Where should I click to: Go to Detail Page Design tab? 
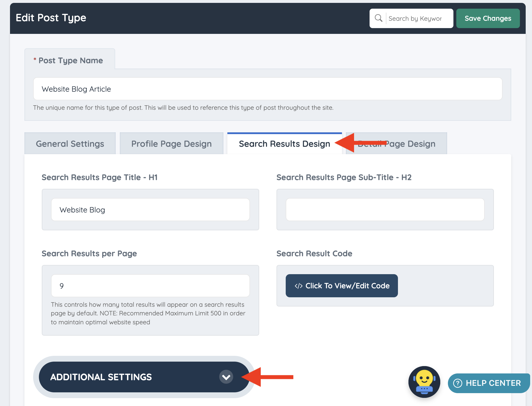410,144
